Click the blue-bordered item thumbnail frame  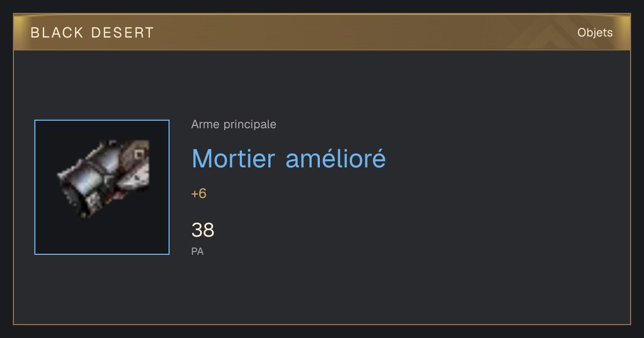102,187
